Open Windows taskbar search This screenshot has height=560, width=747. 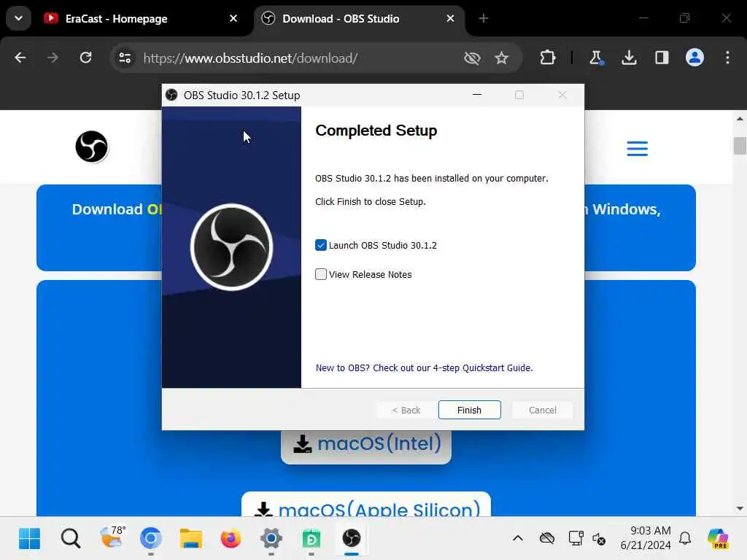71,539
